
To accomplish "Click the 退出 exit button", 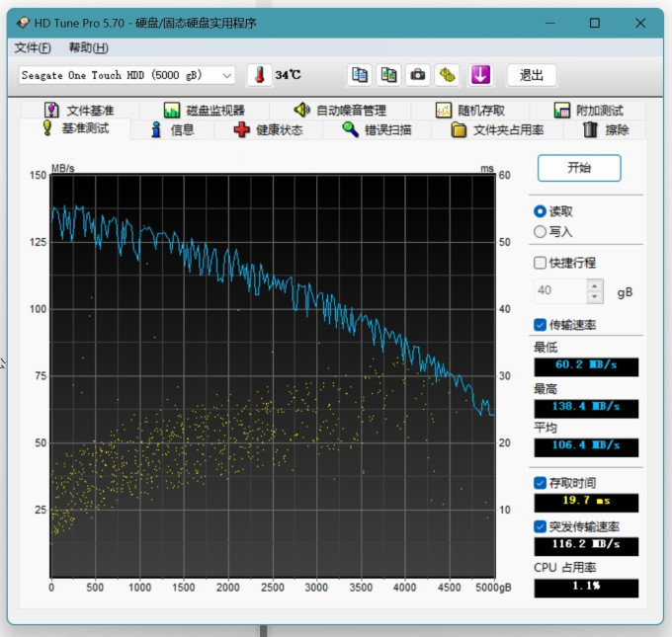I will click(532, 75).
